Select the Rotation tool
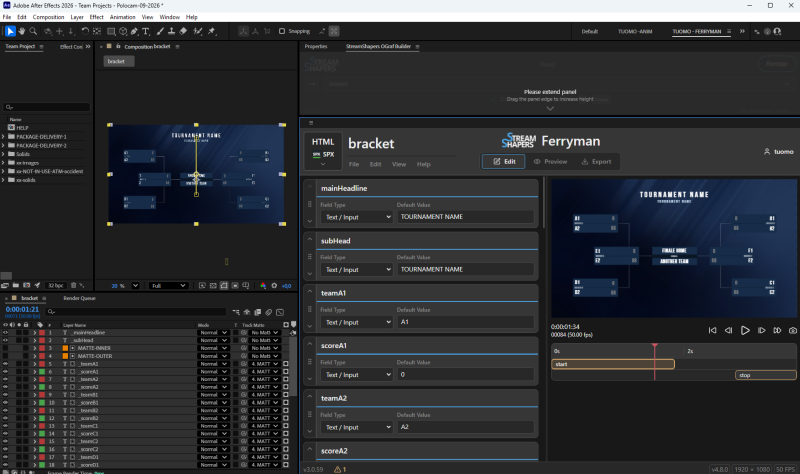Image resolution: width=800 pixels, height=474 pixels. [85, 31]
